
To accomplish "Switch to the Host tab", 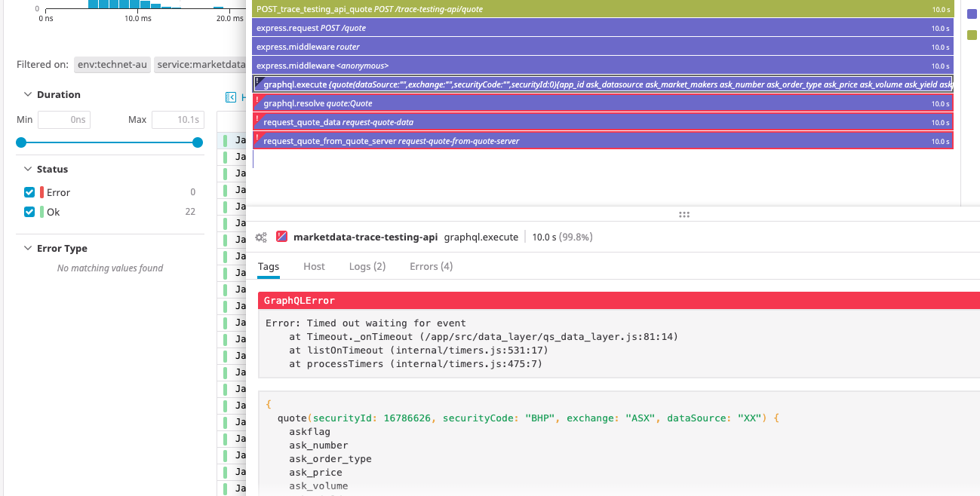I will point(314,266).
